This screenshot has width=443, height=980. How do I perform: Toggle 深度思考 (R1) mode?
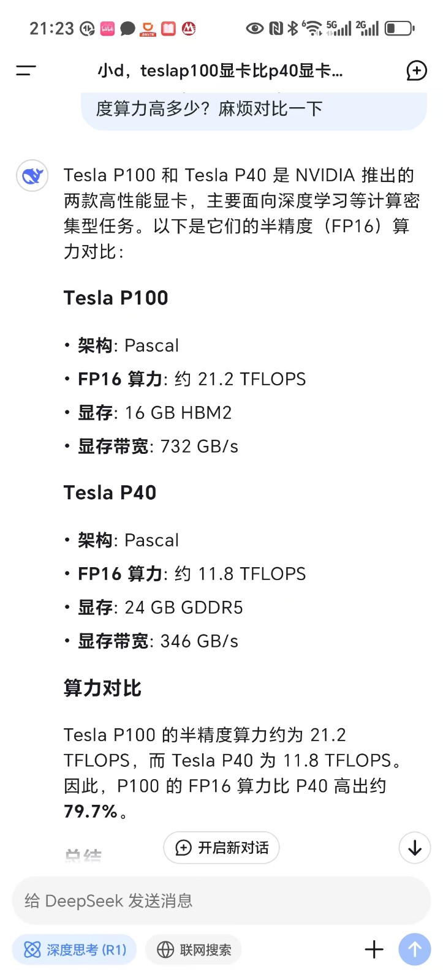point(74,949)
